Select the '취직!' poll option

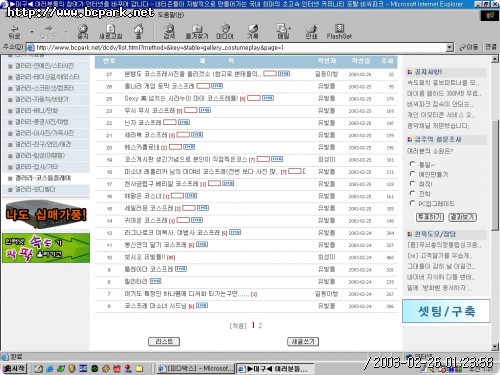pos(412,183)
